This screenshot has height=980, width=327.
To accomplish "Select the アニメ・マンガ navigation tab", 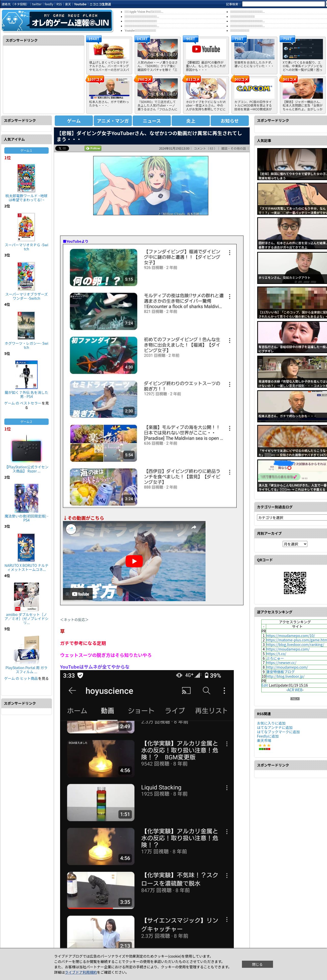I will coord(113,121).
